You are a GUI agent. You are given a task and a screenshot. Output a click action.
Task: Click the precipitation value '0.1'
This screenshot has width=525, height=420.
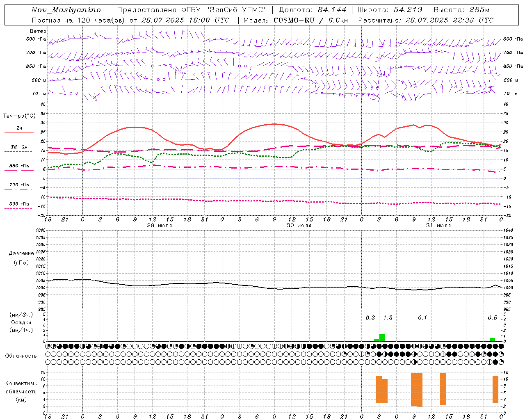point(422,317)
